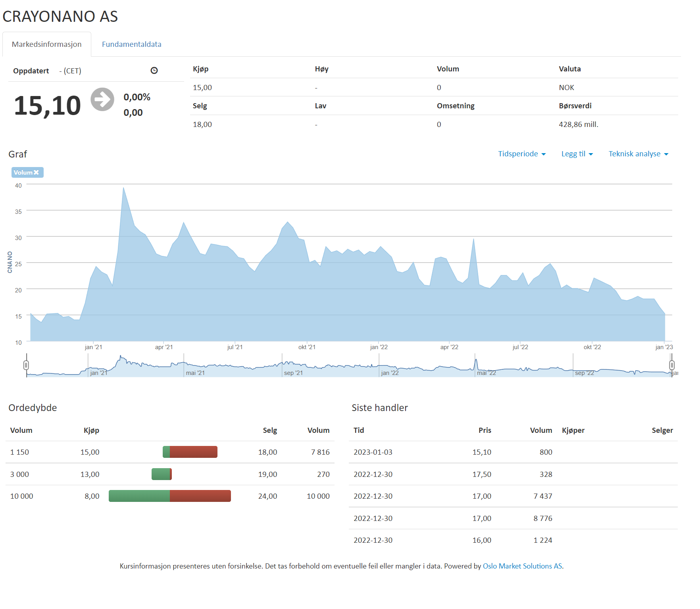Click the order depth bar for 8,00 bid
The height and width of the screenshot is (609, 700).
click(x=170, y=496)
